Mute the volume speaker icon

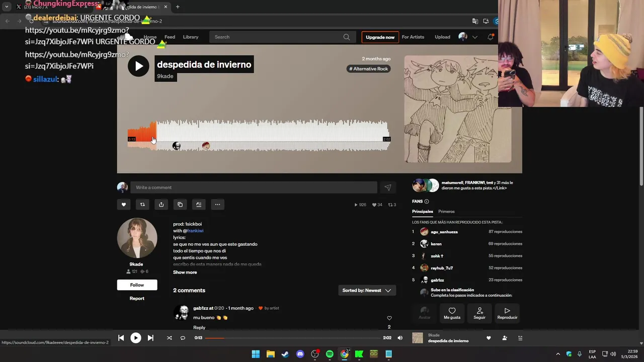click(400, 338)
